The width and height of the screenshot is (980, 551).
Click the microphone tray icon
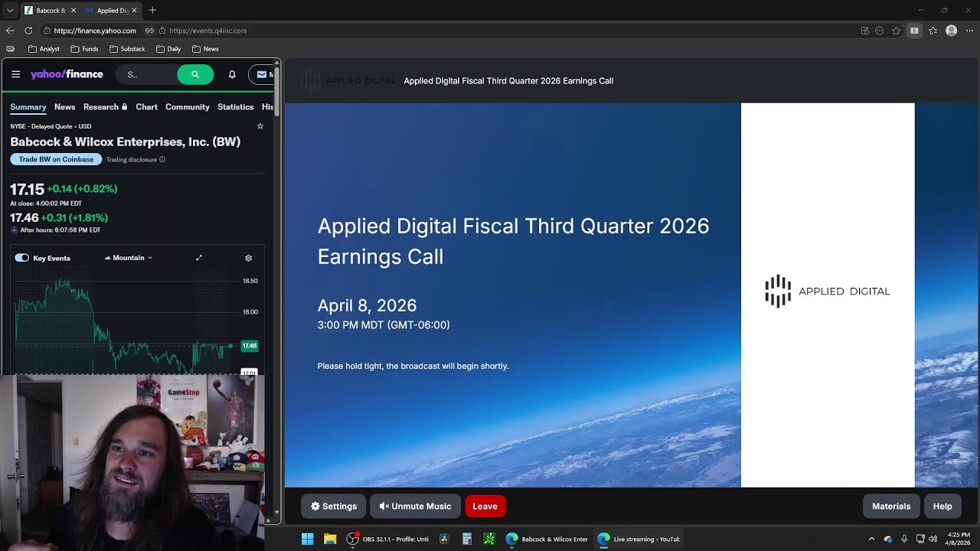point(904,539)
